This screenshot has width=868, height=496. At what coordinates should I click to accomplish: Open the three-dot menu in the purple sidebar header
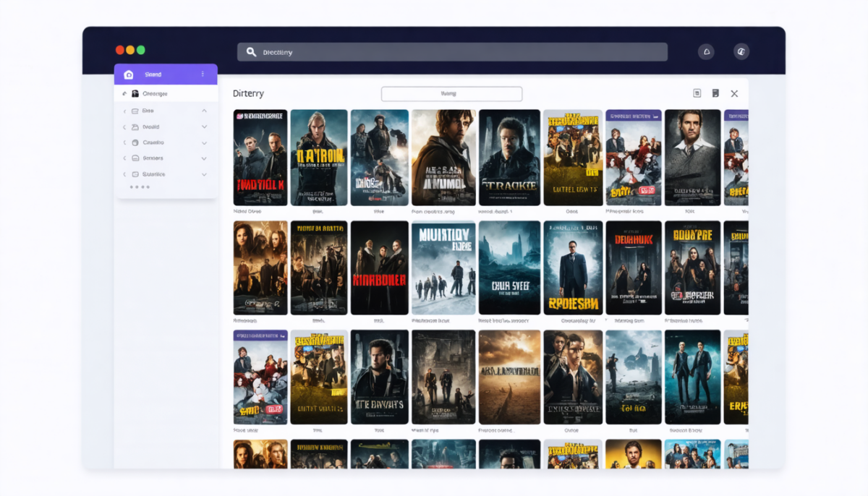[203, 74]
